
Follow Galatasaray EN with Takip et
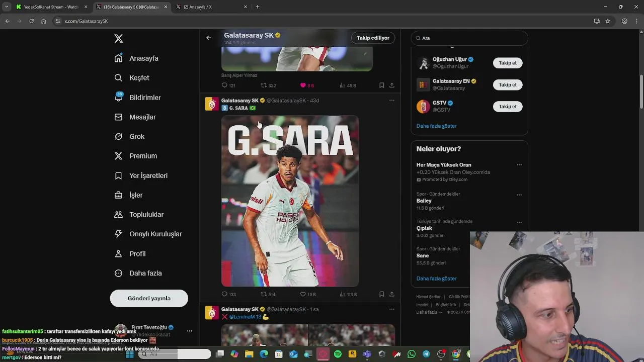(x=508, y=84)
